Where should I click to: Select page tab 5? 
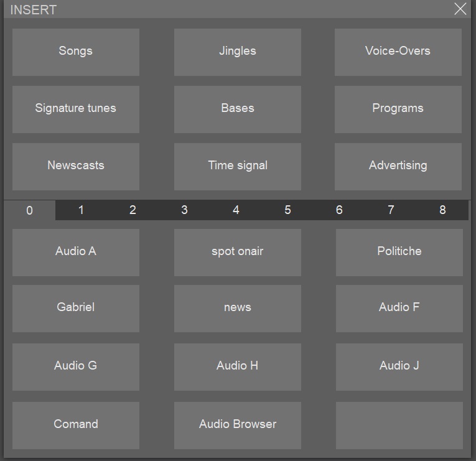pyautogui.click(x=287, y=210)
